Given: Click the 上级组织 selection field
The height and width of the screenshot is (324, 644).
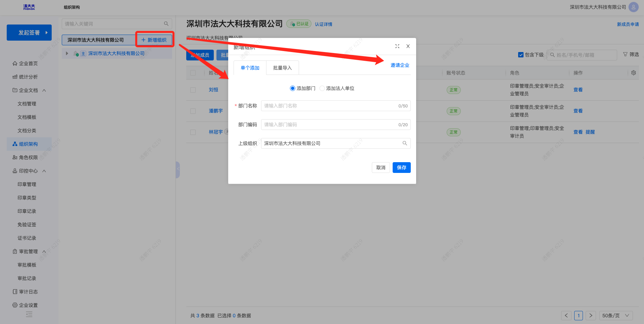Looking at the screenshot, I should tap(336, 143).
